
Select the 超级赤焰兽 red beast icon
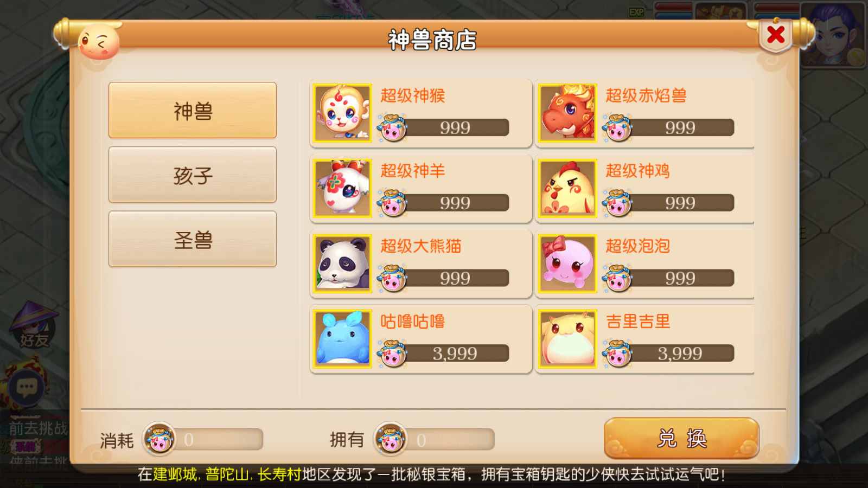[x=567, y=113]
